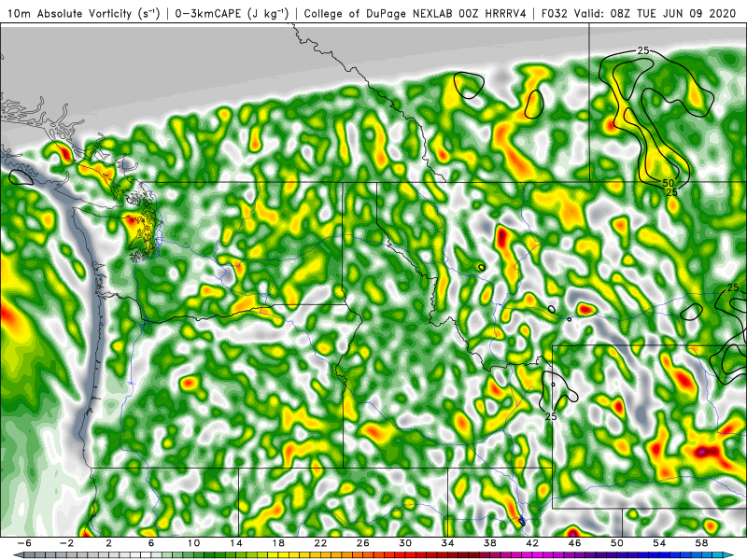Click the "58" color scale label
747x560 pixels.
click(701, 543)
